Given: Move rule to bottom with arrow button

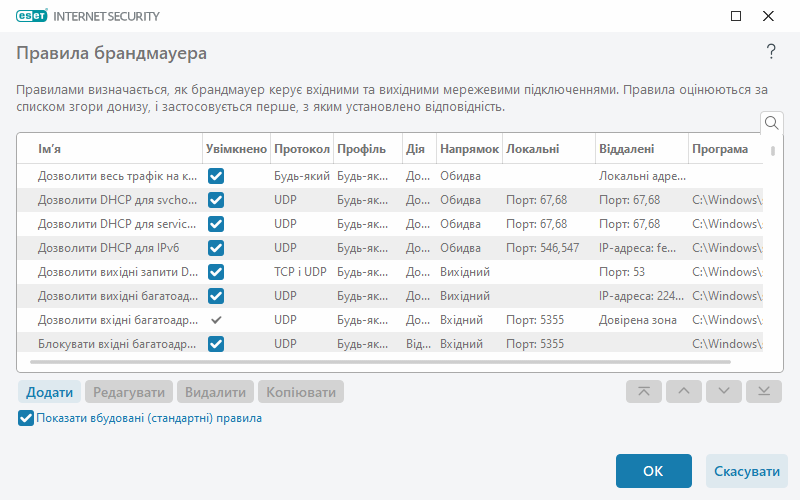Looking at the screenshot, I should (764, 392).
